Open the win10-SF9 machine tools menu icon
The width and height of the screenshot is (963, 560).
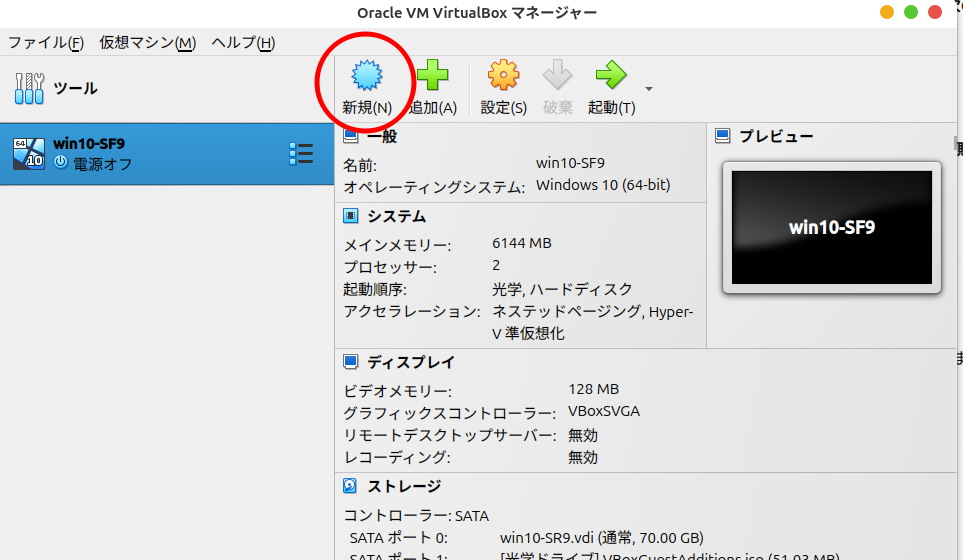300,153
